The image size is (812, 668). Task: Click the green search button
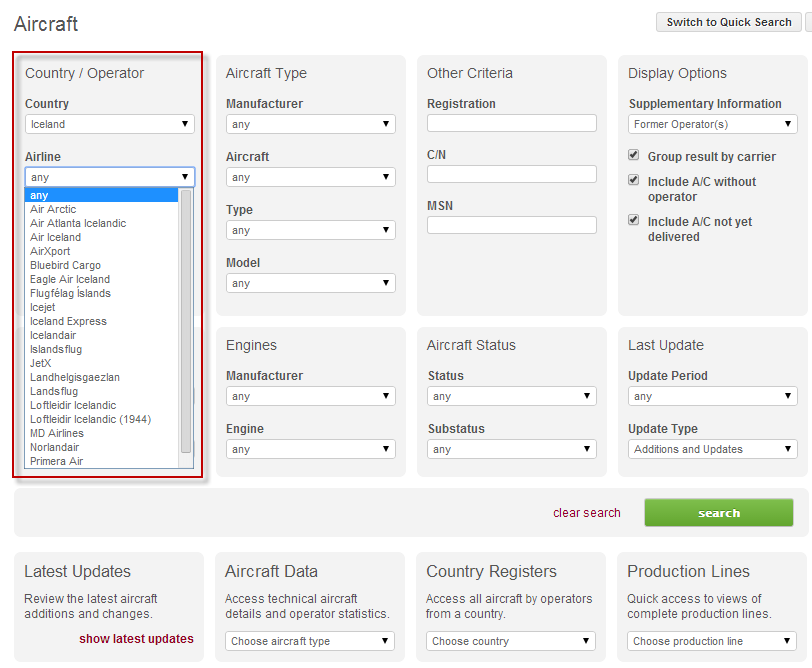click(x=718, y=513)
